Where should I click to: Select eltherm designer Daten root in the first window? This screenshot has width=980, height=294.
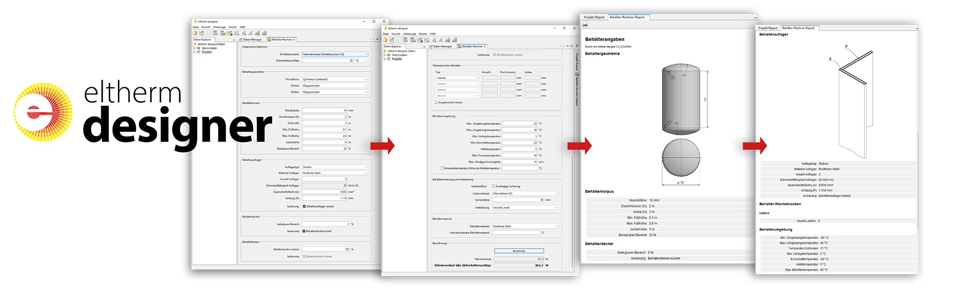click(x=211, y=44)
